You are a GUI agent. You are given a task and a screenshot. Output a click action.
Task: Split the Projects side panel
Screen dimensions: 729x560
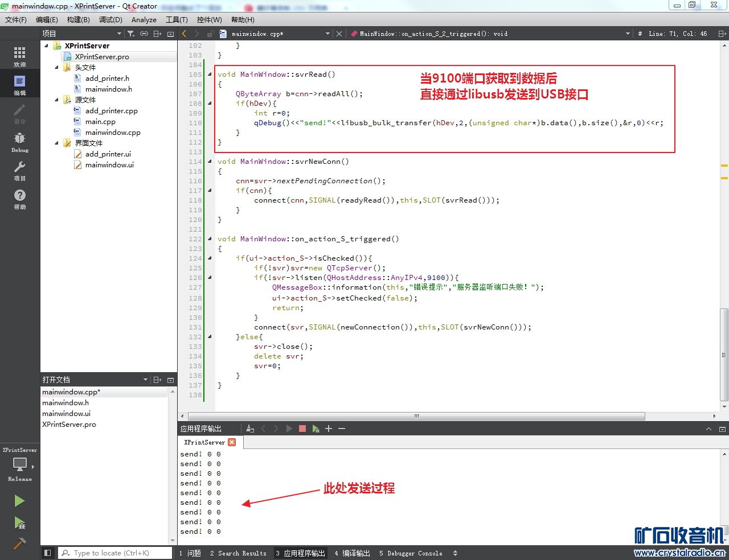tap(158, 34)
